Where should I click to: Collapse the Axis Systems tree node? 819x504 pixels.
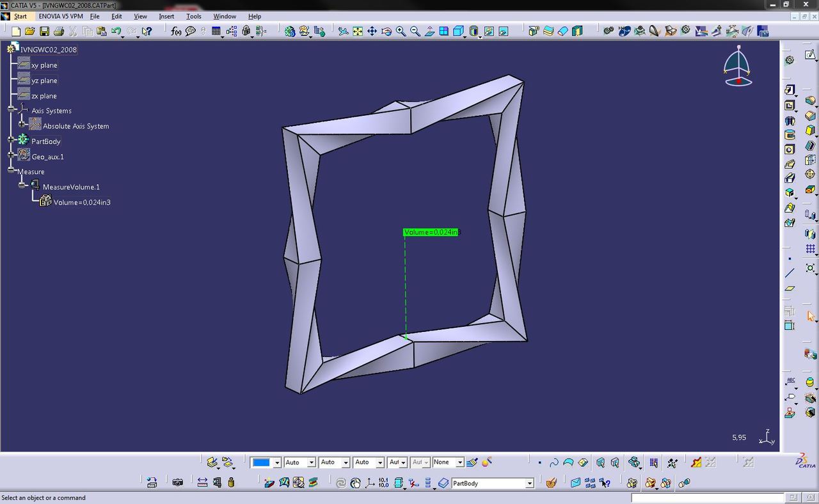(x=12, y=109)
